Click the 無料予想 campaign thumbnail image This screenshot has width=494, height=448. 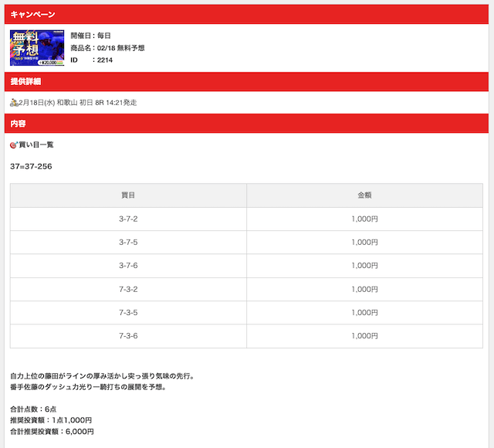37,48
